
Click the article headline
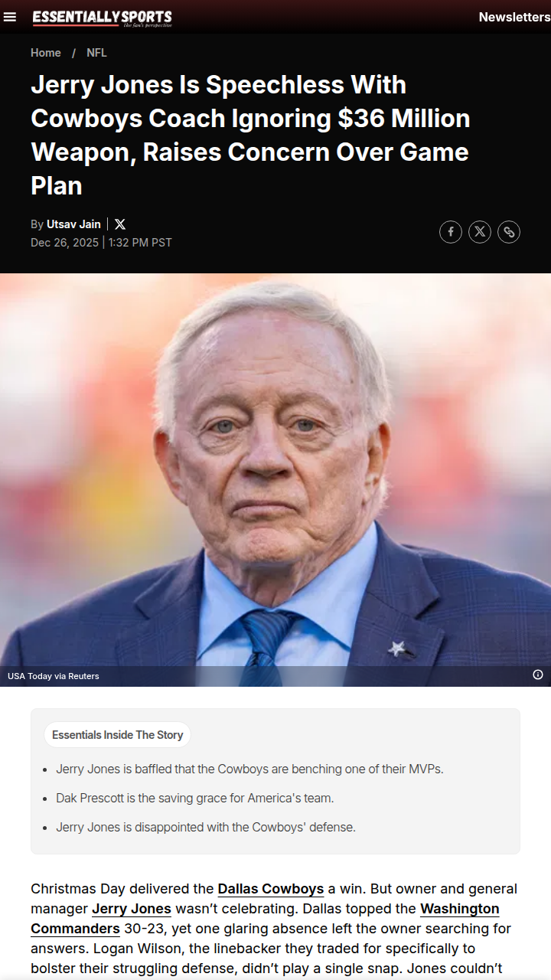point(250,136)
